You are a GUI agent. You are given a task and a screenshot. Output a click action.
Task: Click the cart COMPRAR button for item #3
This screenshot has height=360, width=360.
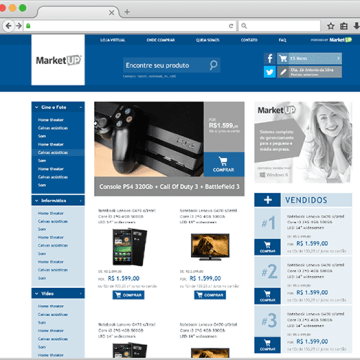click(x=267, y=345)
